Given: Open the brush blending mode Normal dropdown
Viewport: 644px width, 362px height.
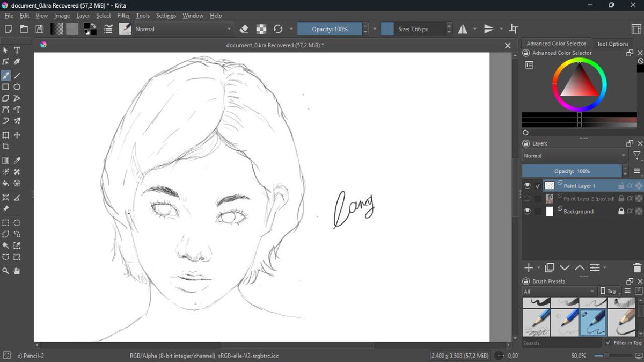Looking at the screenshot, I should click(x=184, y=29).
